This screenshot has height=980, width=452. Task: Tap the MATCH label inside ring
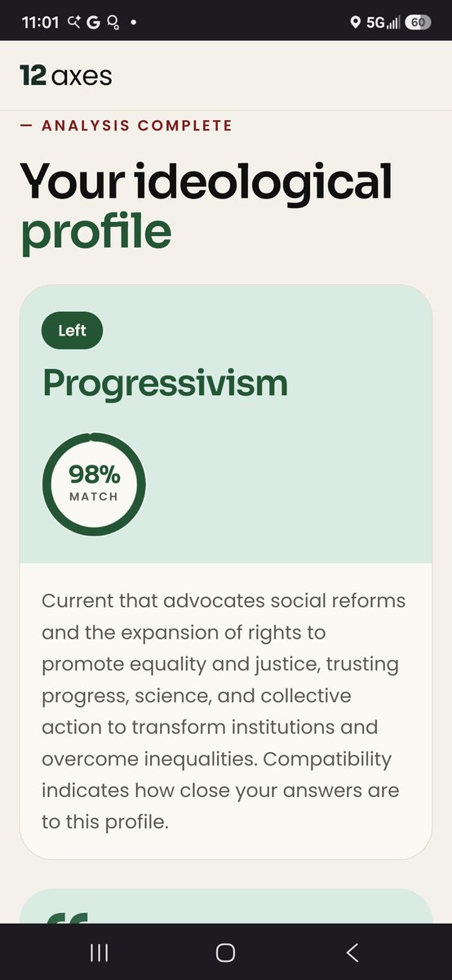(x=94, y=497)
